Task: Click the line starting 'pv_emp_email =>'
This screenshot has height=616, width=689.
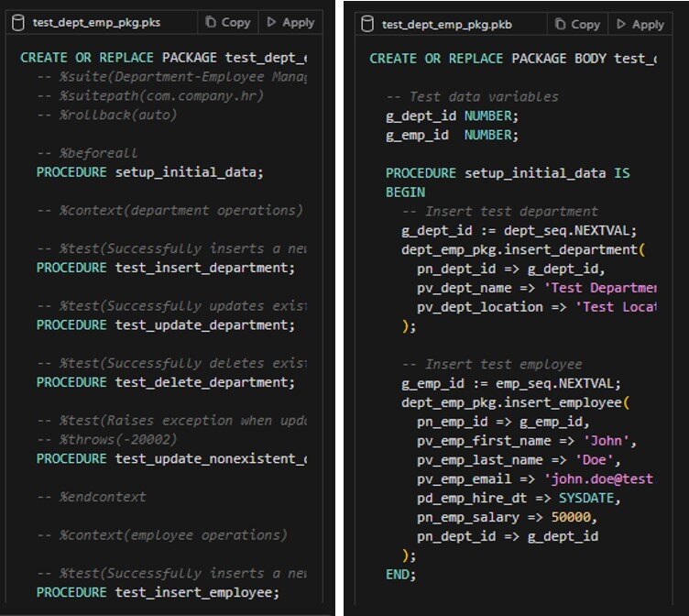Action: coord(535,479)
